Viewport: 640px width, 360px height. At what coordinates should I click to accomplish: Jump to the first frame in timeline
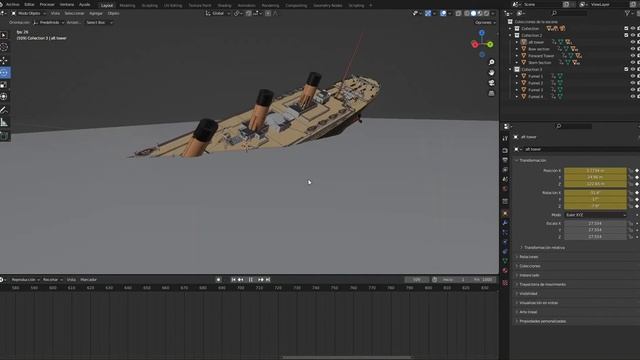click(x=233, y=280)
